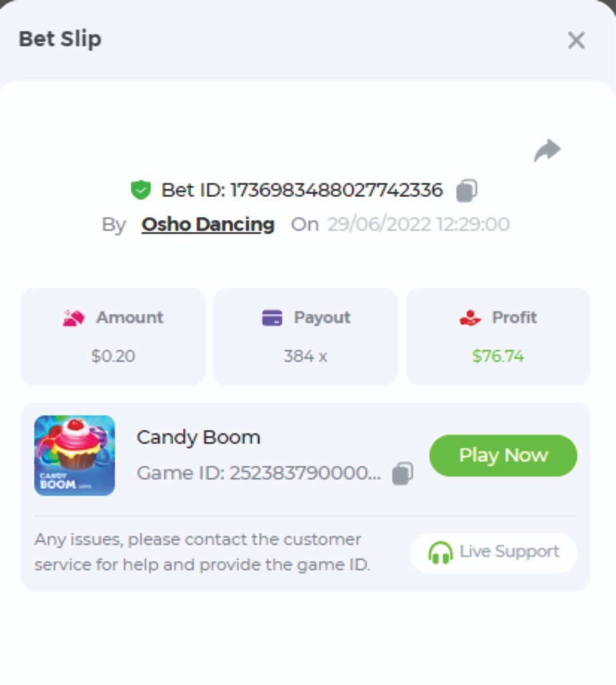The width and height of the screenshot is (616, 685).
Task: Click the green headphones support icon
Action: pos(440,553)
